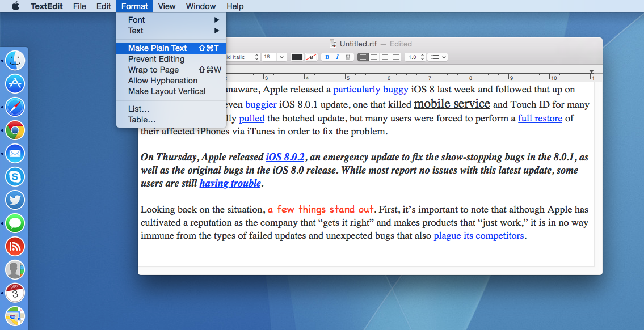
Task: Click the black text color swatch
Action: tap(297, 57)
